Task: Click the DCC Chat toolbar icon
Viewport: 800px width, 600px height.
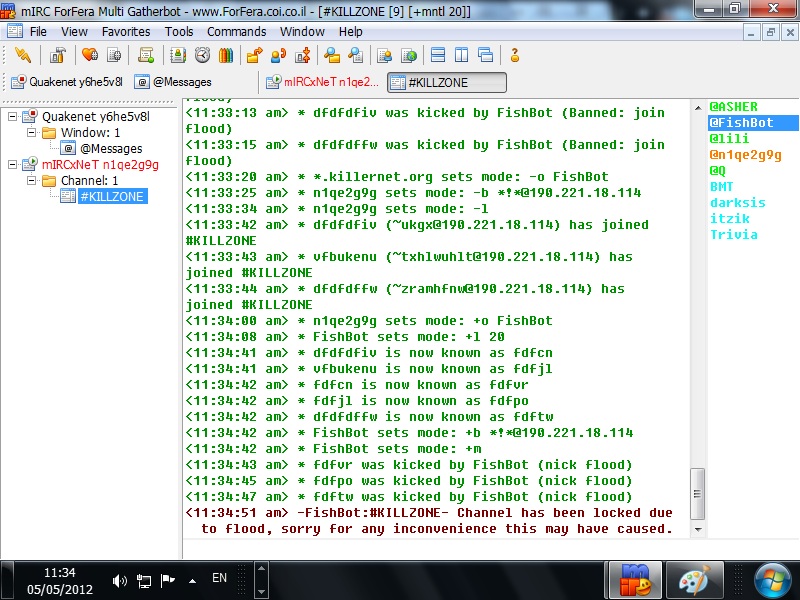Action: click(279, 55)
